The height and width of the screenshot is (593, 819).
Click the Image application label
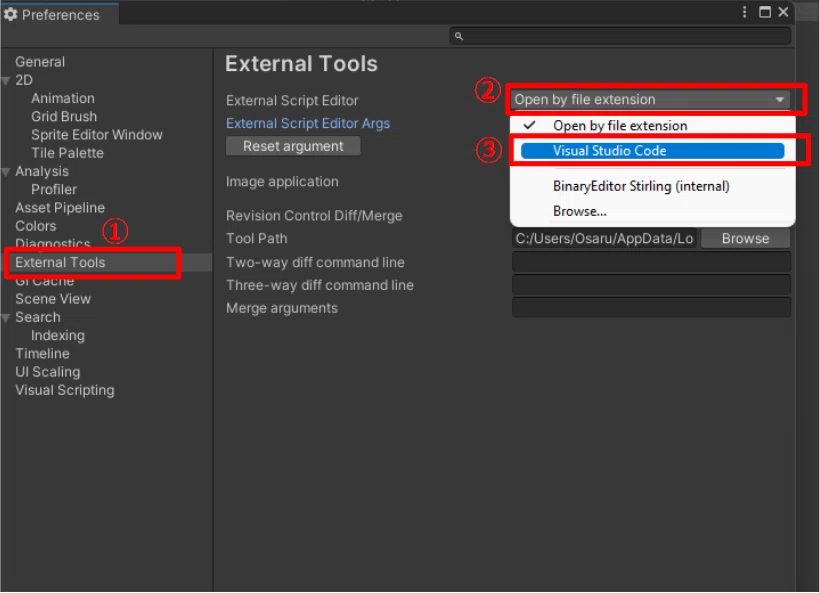282,182
